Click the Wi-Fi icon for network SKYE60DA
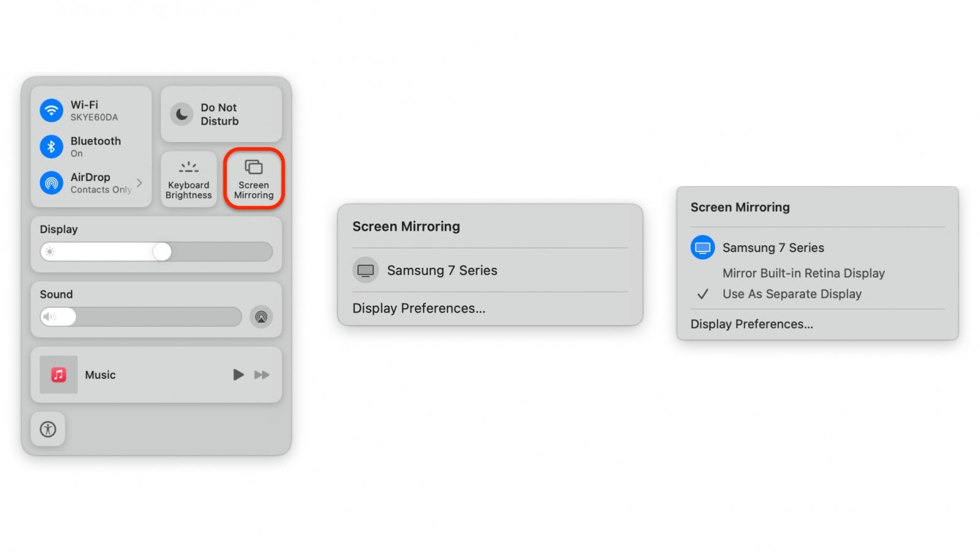 point(51,109)
